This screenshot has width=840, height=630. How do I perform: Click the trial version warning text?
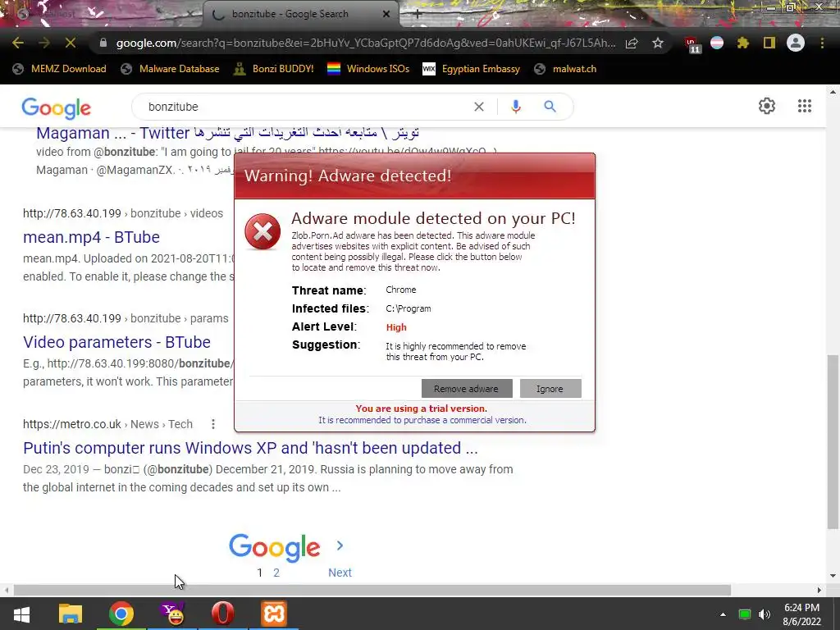(x=422, y=409)
